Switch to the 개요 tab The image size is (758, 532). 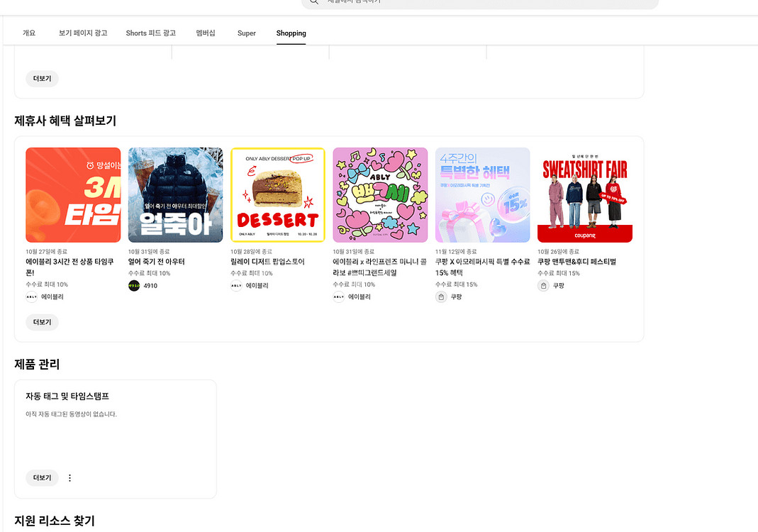point(29,33)
